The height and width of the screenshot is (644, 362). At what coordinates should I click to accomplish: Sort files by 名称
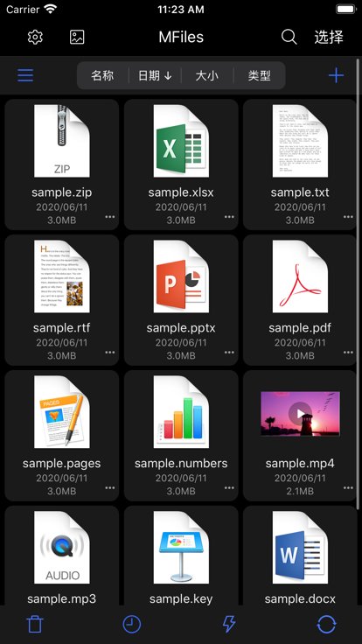102,75
